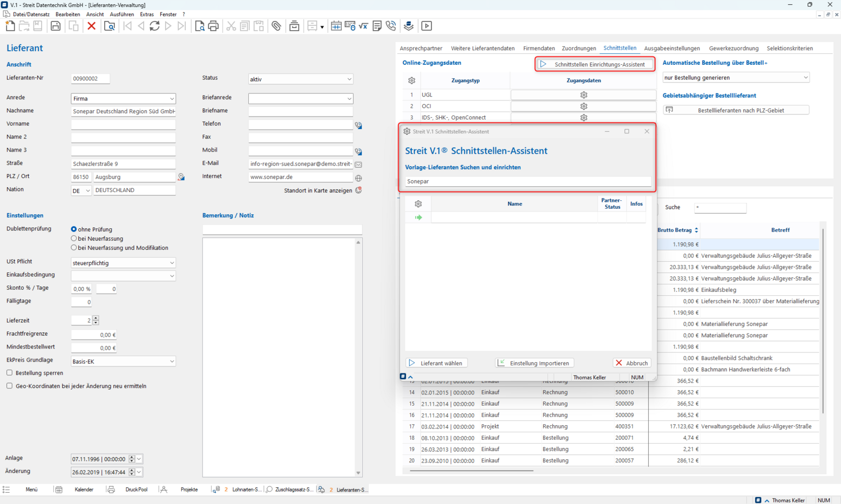
Task: Open EkPreis Grundlage dropdown showing Basis-EK
Action: click(123, 362)
